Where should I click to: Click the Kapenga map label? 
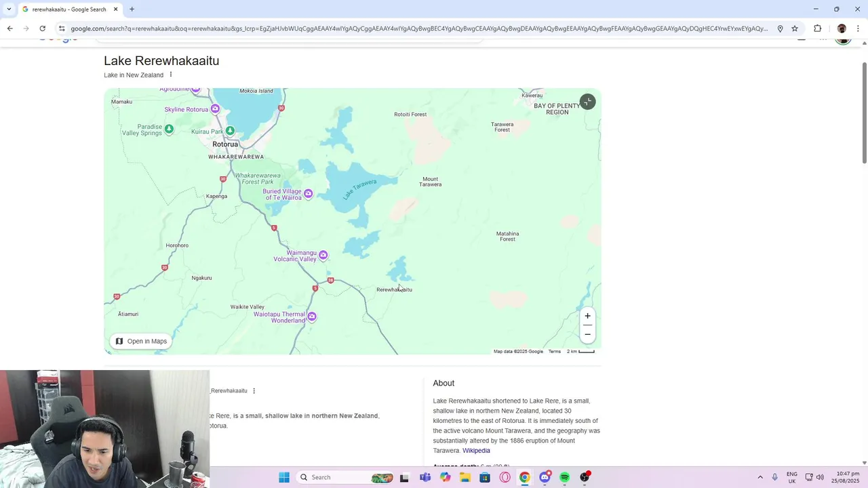[216, 197]
